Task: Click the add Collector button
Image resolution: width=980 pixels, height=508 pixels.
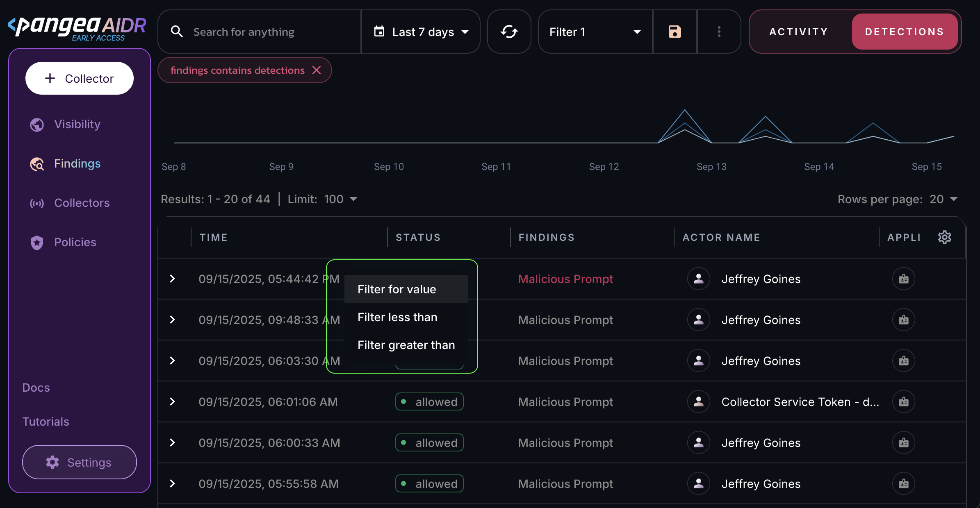Action: point(80,78)
